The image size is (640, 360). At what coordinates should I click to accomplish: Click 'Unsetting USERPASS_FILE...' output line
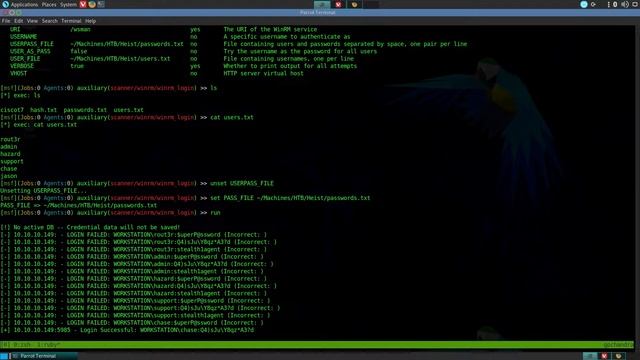tap(43, 191)
